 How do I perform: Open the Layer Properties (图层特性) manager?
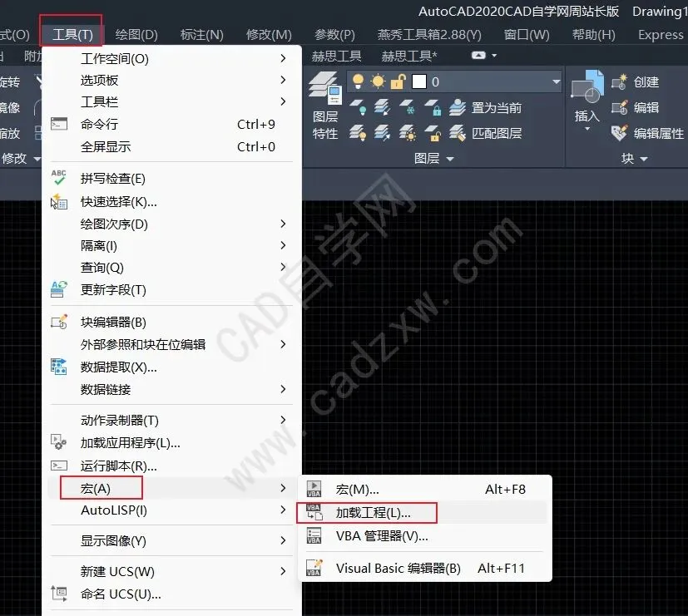[325, 106]
